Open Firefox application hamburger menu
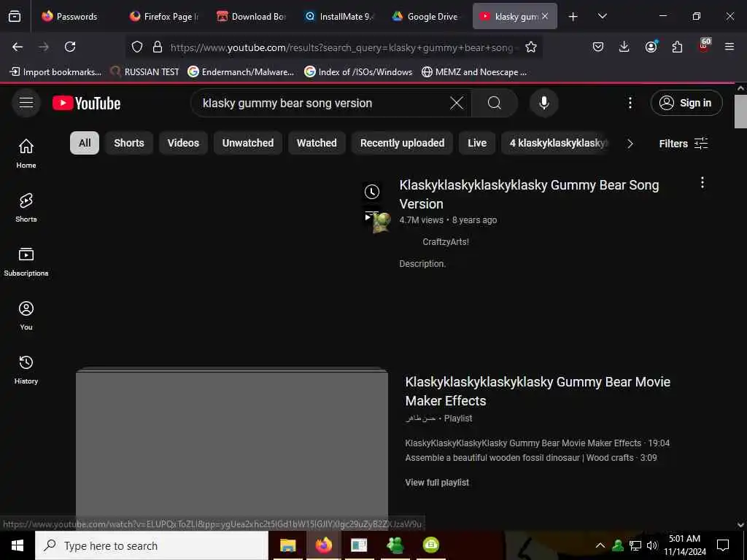Viewport: 747px width, 560px height. pyautogui.click(x=729, y=47)
